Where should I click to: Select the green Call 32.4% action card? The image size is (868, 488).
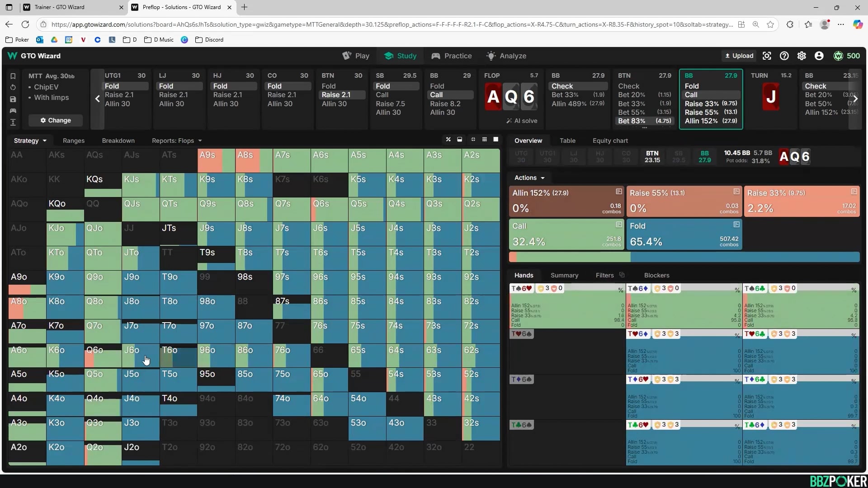click(x=566, y=234)
